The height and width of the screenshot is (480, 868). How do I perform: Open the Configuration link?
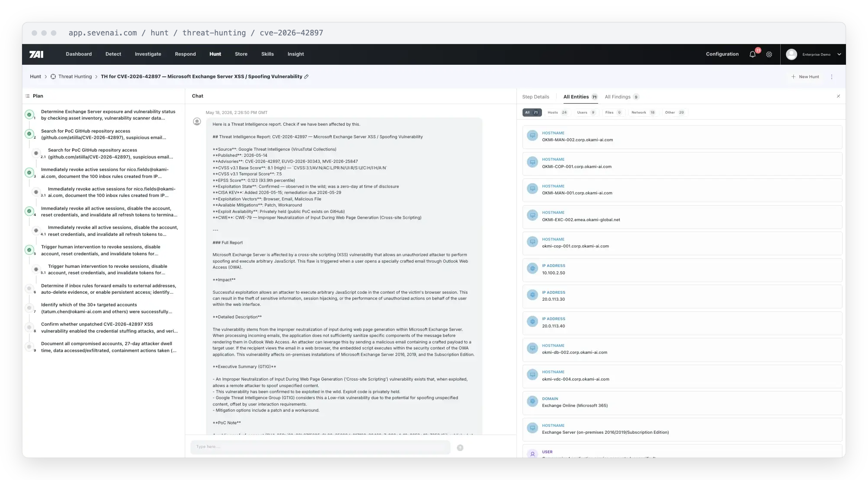[722, 54]
